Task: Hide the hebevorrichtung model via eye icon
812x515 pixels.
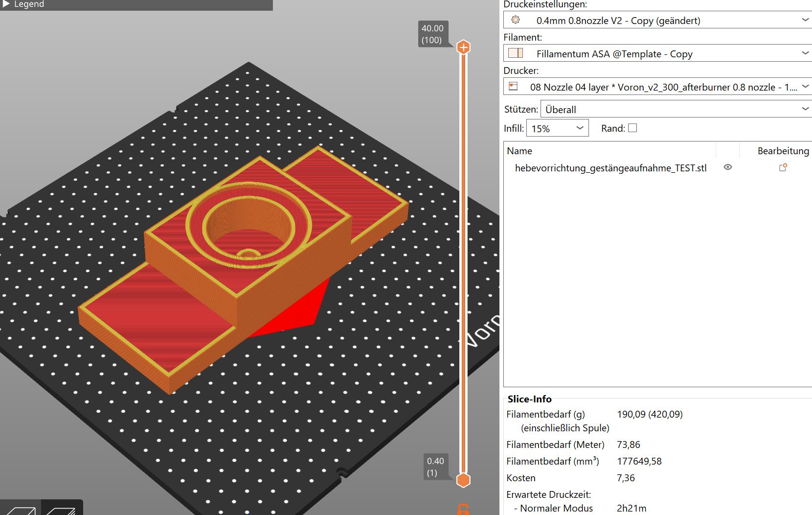Action: (x=728, y=167)
